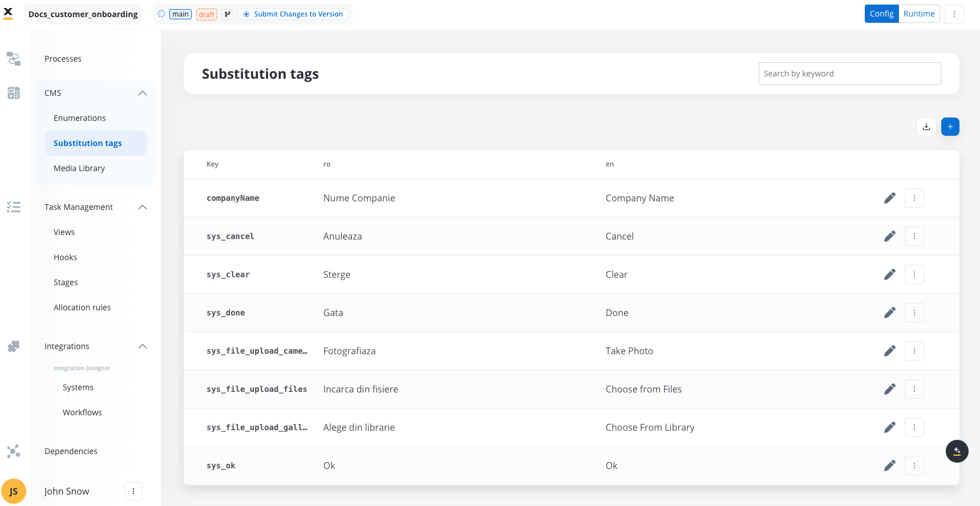Switch to Runtime mode
980x506 pixels.
919,14
